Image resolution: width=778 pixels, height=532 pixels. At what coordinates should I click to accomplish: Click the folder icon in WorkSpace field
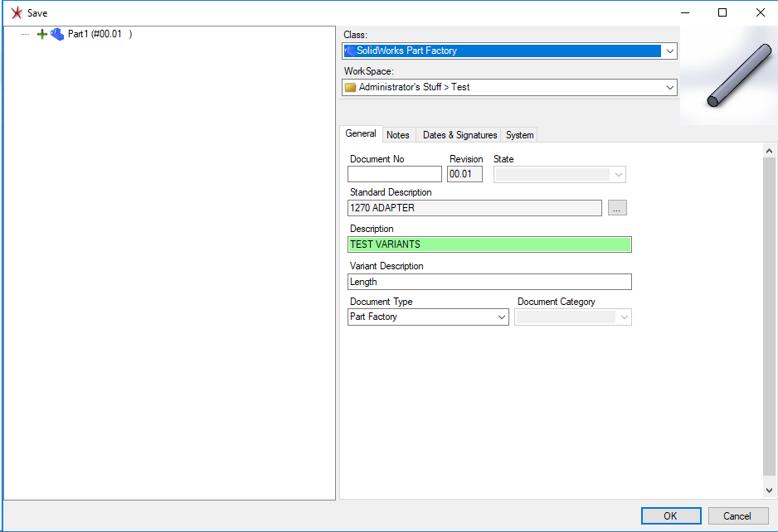click(351, 87)
